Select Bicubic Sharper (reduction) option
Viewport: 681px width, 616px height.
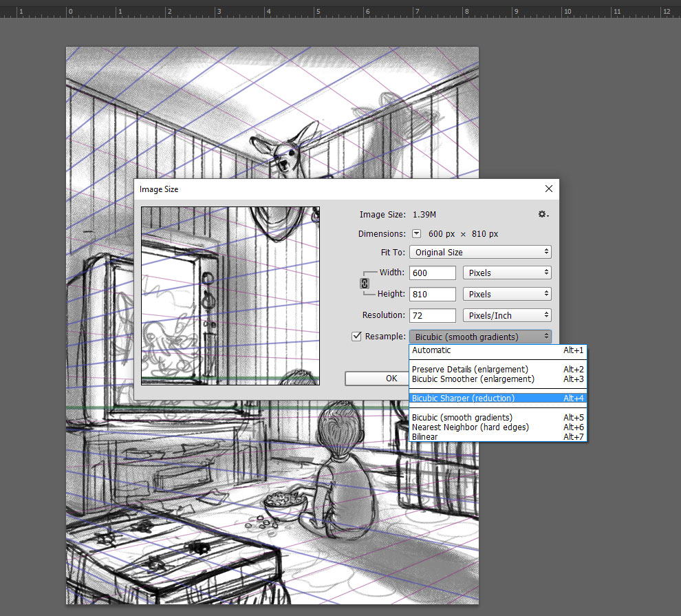tap(463, 399)
